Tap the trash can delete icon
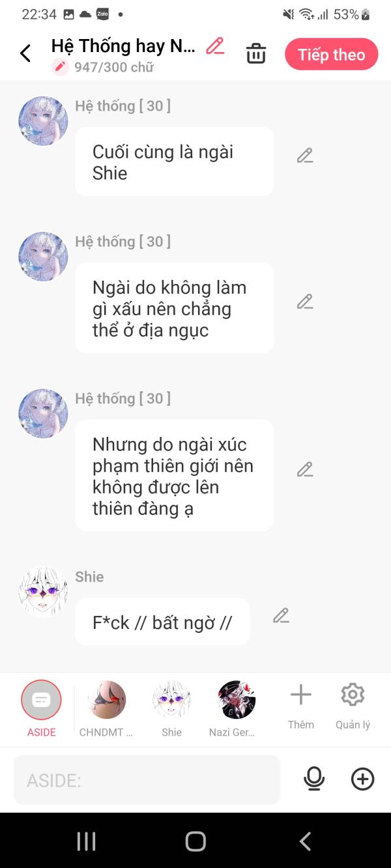Screen dimensions: 391x868 point(256,53)
